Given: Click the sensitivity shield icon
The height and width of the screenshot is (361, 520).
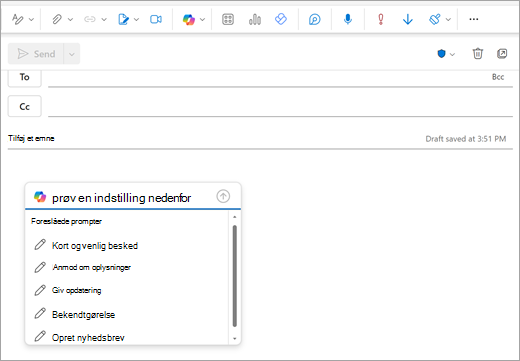Looking at the screenshot, I should pyautogui.click(x=441, y=54).
